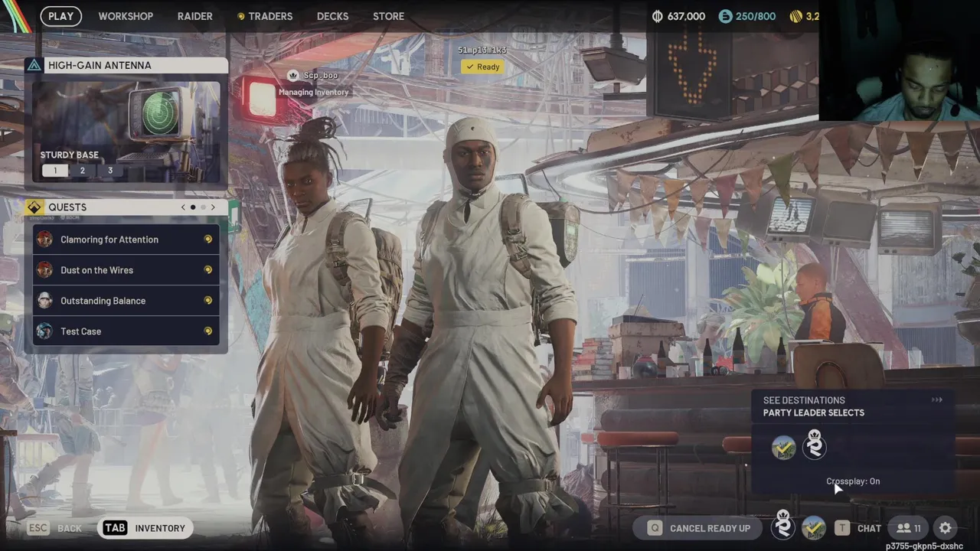Toggle tracking marker on Clamoring for Attention
Screen dimensions: 980x551
pos(207,240)
